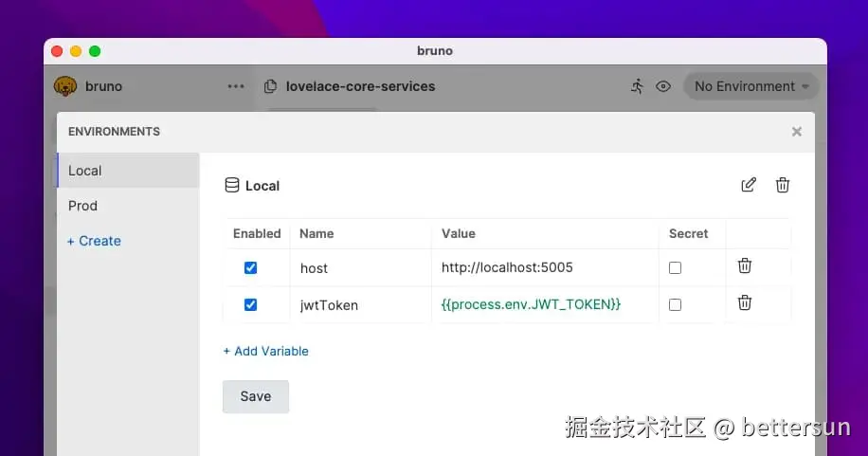Screen dimensions: 868x456
Task: Click the runner icon in toolbar
Action: click(637, 86)
